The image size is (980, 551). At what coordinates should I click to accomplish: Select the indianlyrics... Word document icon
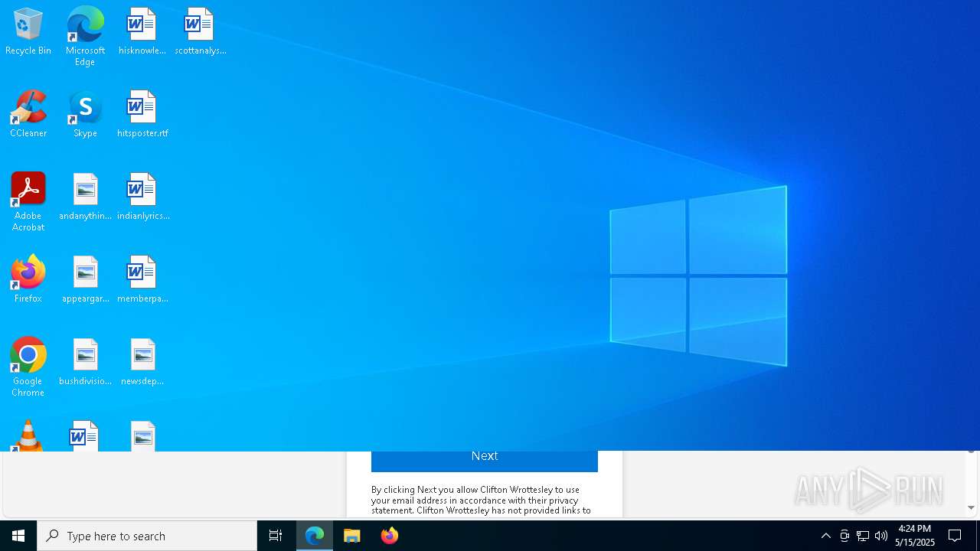(142, 196)
